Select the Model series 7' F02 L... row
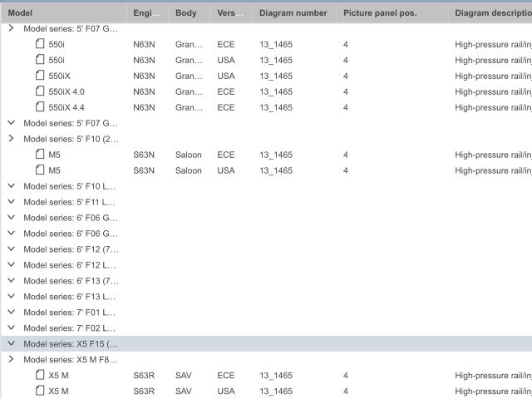Viewport: 532px width, 399px height. [70, 328]
